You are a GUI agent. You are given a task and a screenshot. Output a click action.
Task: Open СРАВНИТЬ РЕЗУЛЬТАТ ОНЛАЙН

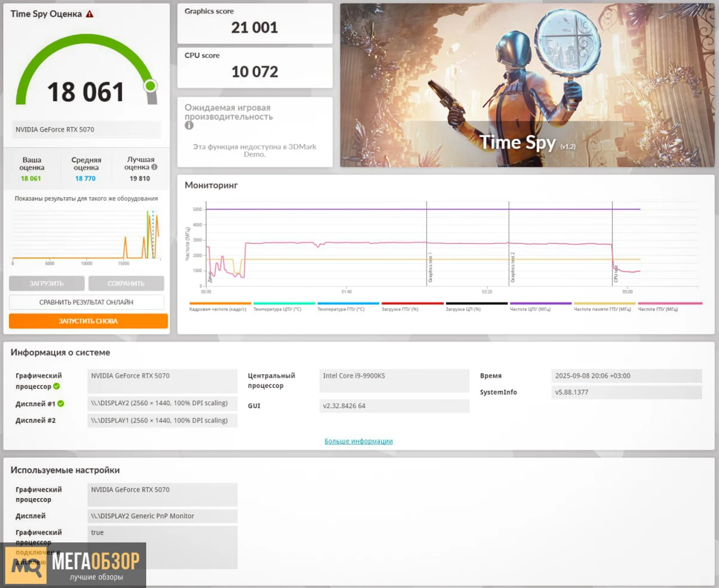[86, 302]
